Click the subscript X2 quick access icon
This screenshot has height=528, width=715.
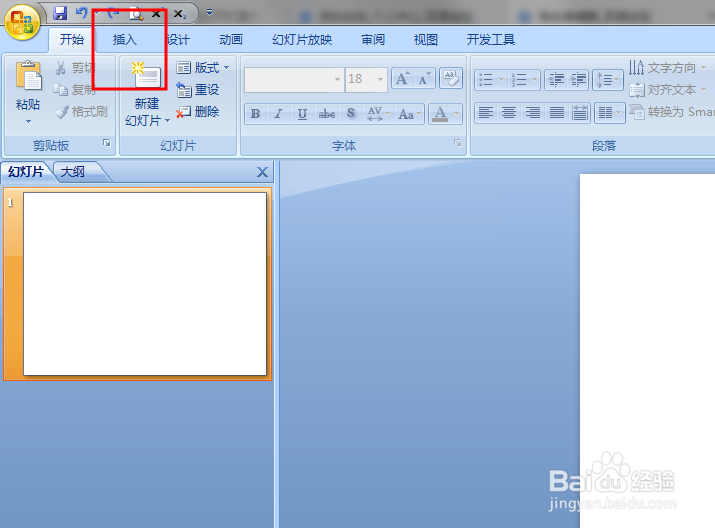click(180, 14)
